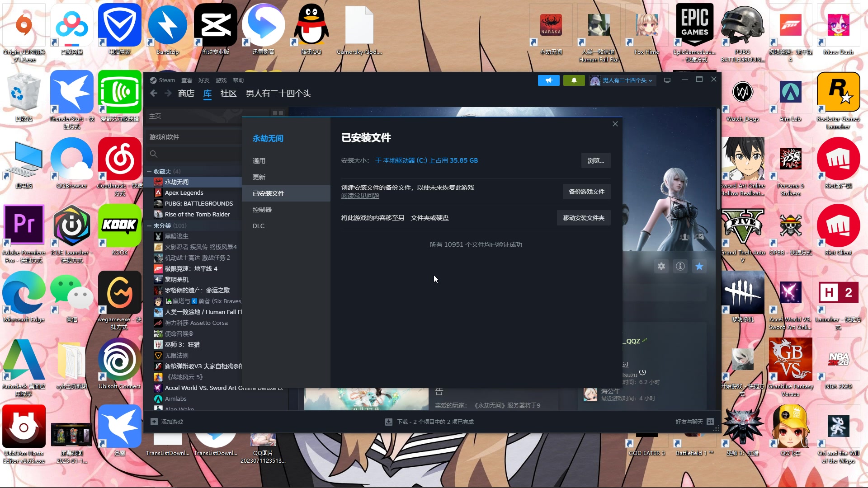Collapse the 收藏夹 category
Image resolution: width=868 pixels, height=488 pixels.
coord(149,171)
